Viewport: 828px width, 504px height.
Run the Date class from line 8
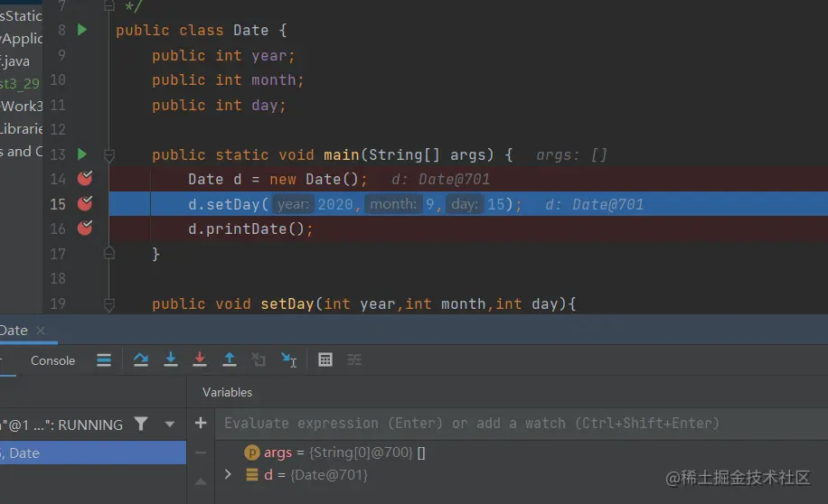tap(82, 30)
